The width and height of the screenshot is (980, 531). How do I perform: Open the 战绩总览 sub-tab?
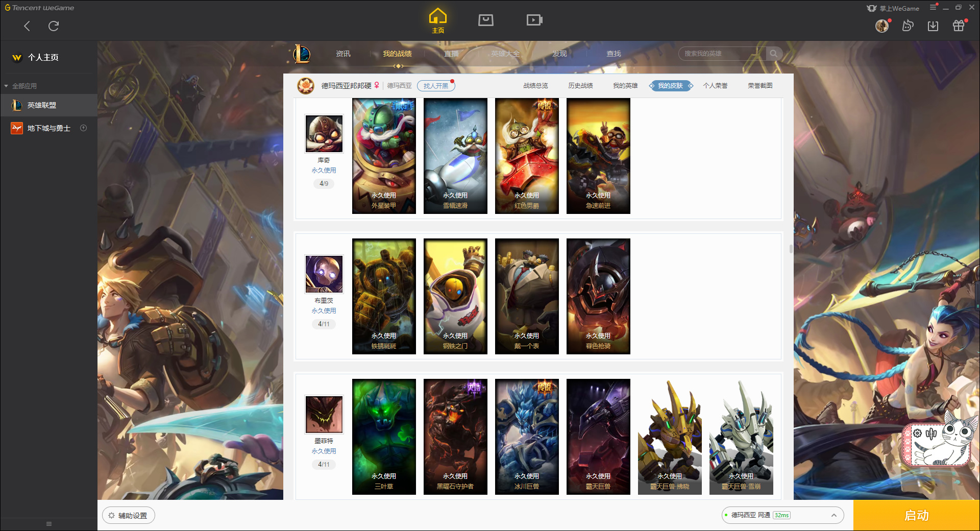pyautogui.click(x=535, y=86)
